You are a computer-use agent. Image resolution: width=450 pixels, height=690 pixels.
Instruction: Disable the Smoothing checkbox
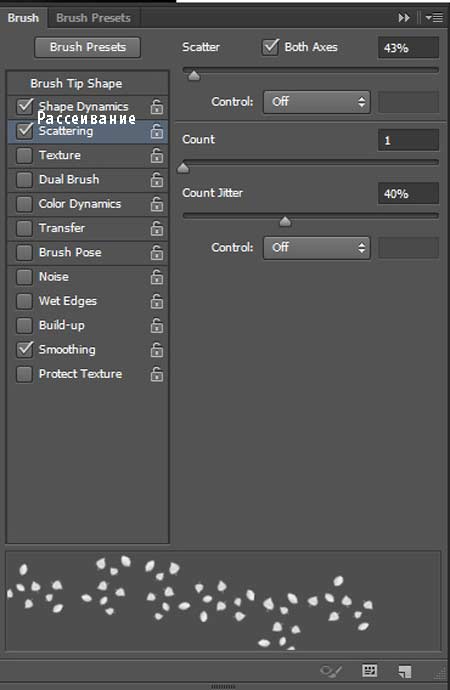click(x=24, y=349)
